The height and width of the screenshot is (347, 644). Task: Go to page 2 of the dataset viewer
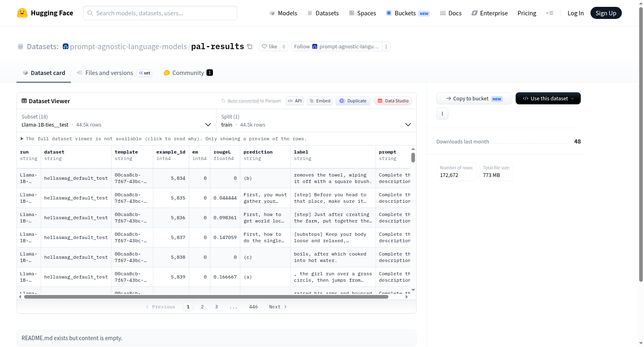(202, 307)
